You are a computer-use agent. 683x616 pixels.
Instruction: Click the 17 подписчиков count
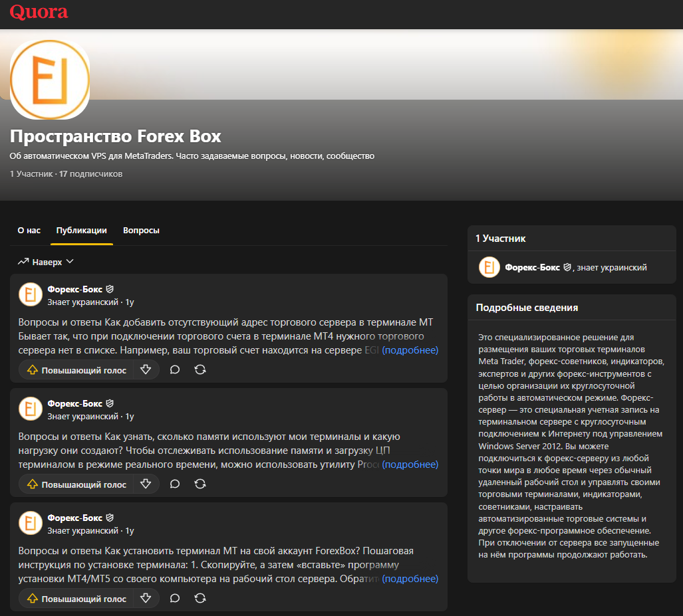[90, 173]
